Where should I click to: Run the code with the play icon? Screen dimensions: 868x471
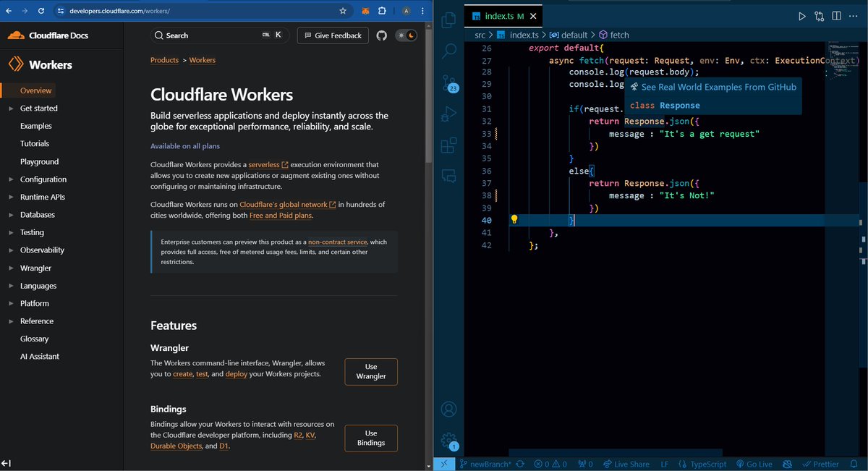pos(801,16)
